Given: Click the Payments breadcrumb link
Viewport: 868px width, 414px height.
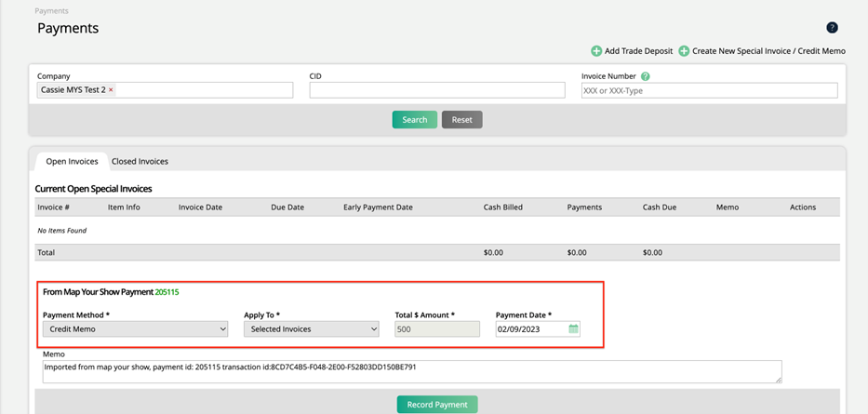Looking at the screenshot, I should pyautogui.click(x=51, y=11).
